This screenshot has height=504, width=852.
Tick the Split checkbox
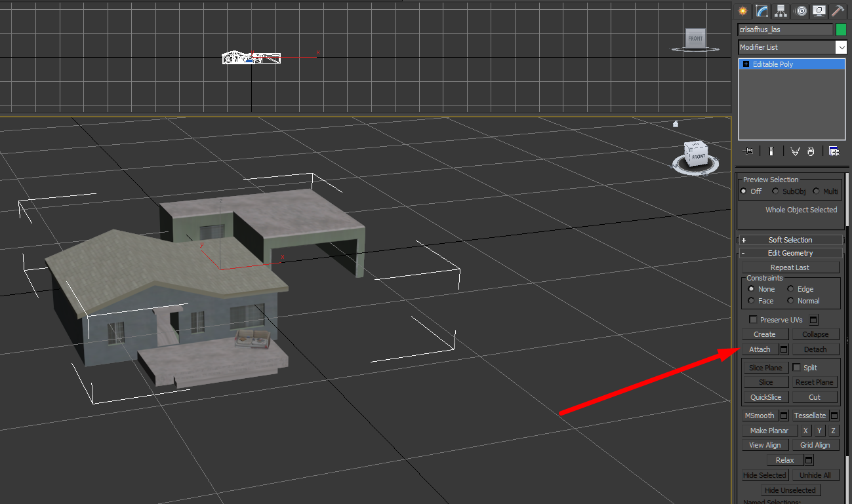pyautogui.click(x=797, y=368)
